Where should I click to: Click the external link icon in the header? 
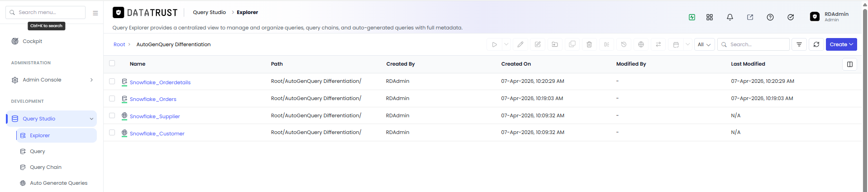(x=750, y=17)
